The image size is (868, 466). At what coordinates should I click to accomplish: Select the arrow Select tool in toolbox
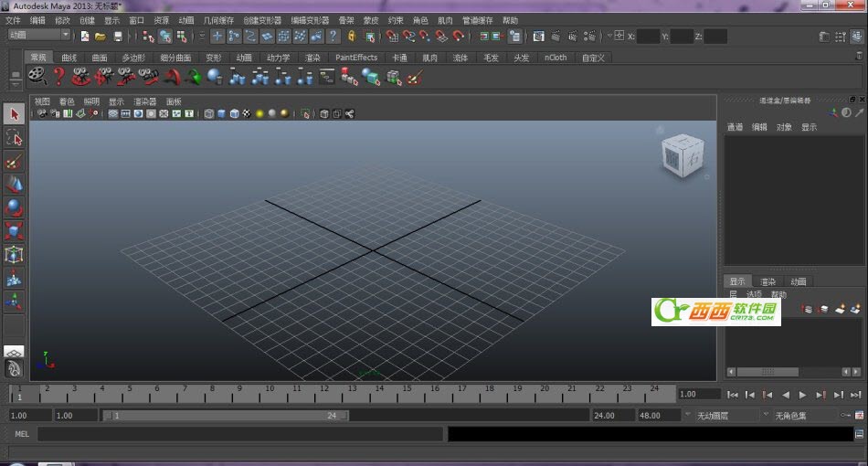(x=14, y=114)
